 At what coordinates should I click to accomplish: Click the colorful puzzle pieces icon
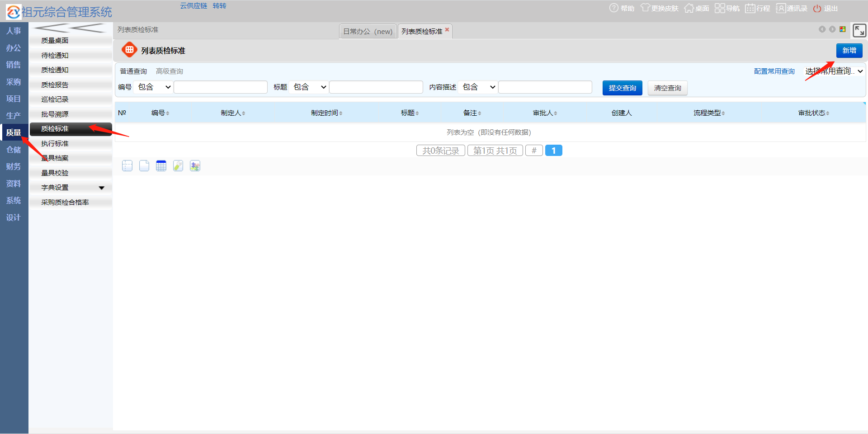[195, 166]
